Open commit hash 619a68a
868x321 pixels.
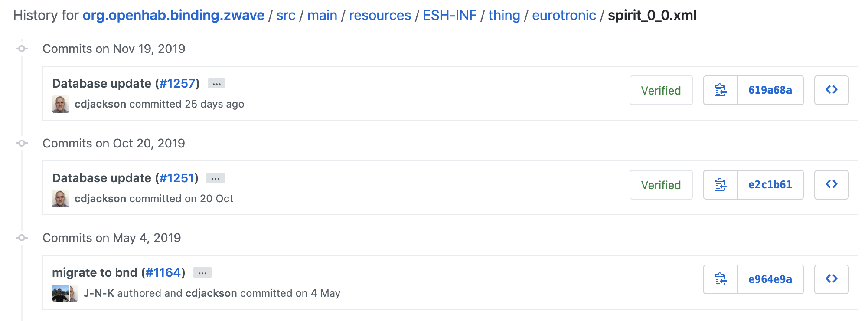click(x=770, y=90)
